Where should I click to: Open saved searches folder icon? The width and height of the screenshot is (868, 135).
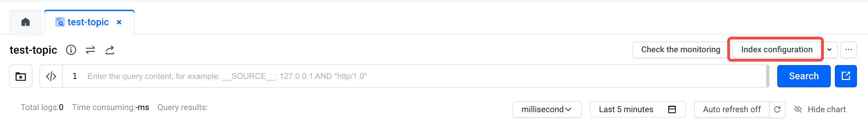pyautogui.click(x=21, y=76)
